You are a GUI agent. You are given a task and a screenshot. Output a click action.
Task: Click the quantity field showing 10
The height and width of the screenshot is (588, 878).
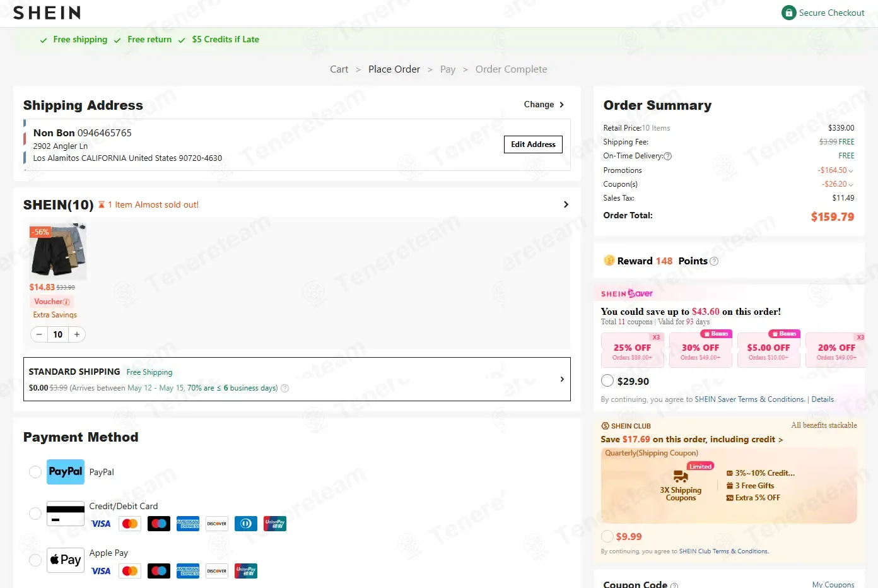[58, 334]
